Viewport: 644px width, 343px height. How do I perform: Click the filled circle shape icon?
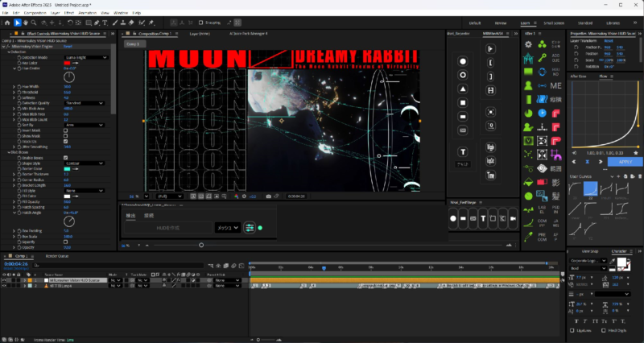[463, 61]
